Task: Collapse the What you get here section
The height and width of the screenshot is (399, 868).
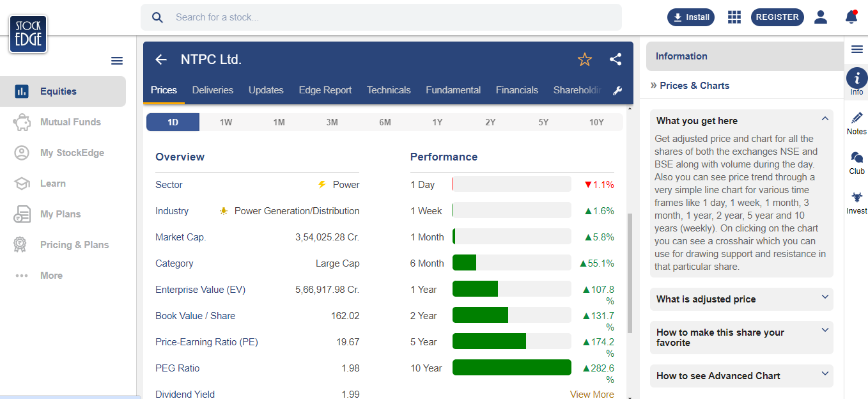Action: coord(741,120)
